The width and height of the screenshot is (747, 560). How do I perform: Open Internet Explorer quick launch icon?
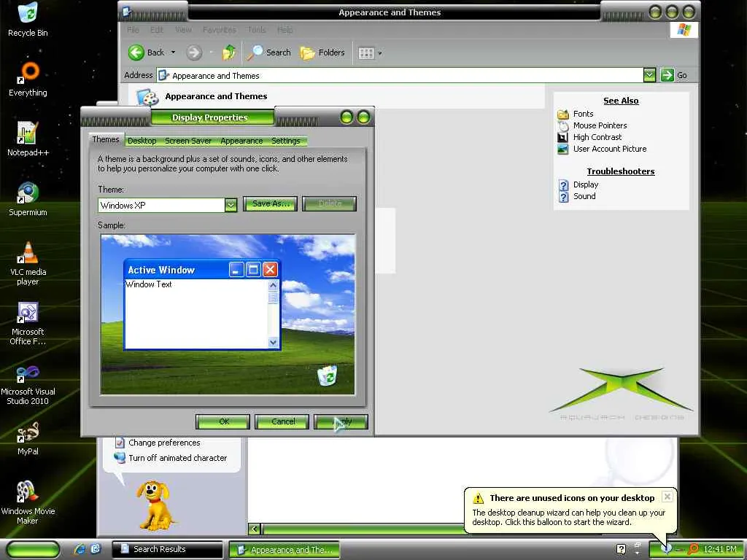(x=79, y=550)
